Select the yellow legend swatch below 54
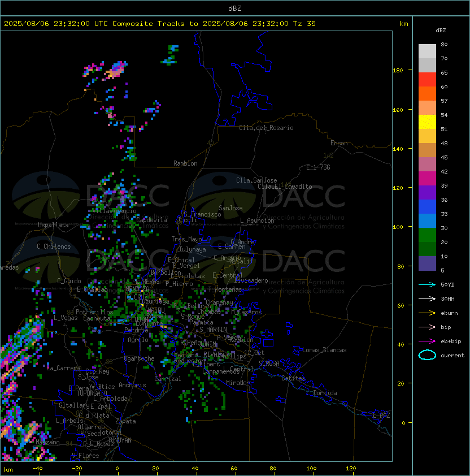This screenshot has height=476, width=470. [427, 122]
